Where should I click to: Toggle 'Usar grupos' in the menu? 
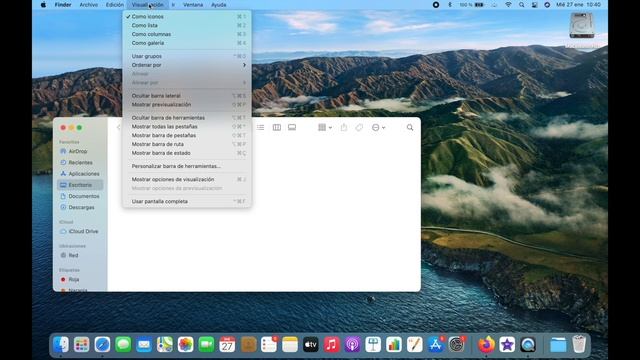tap(187, 56)
